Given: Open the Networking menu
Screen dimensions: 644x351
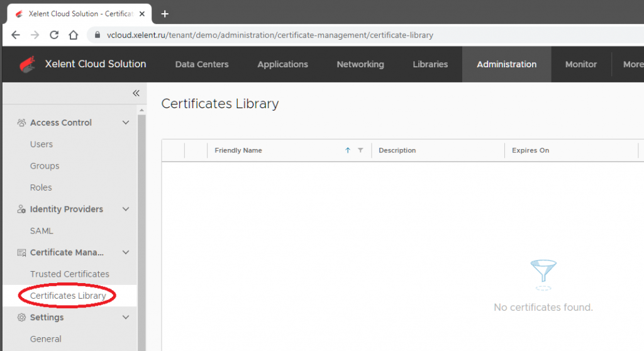Looking at the screenshot, I should click(360, 65).
